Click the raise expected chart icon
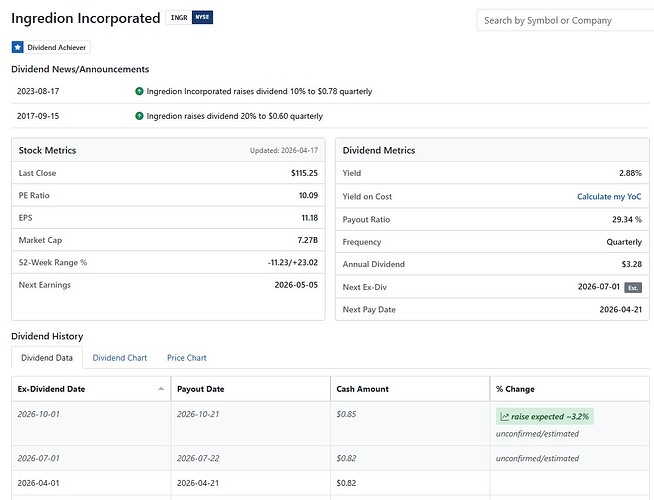Screen dimensions: 654x500 (504, 417)
